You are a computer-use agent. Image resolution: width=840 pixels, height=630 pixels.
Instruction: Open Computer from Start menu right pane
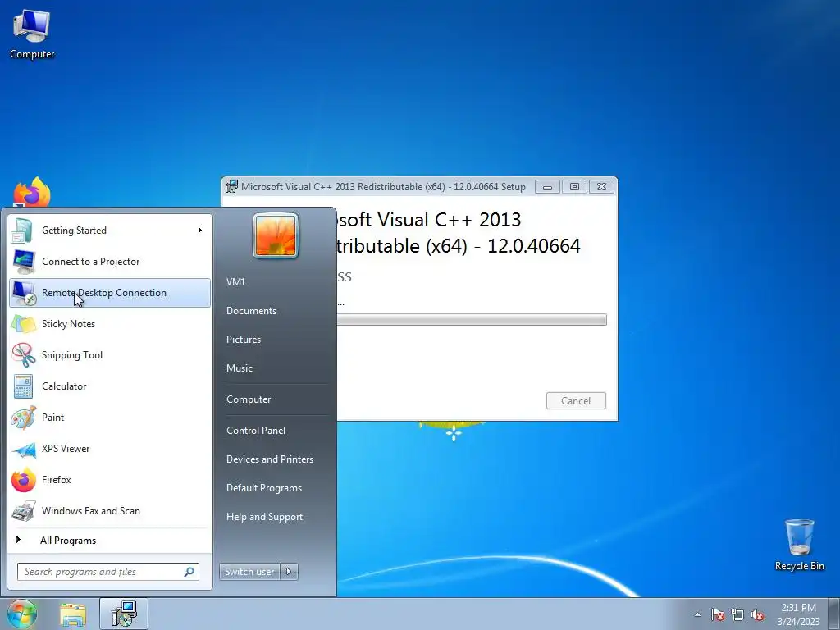[x=249, y=399]
